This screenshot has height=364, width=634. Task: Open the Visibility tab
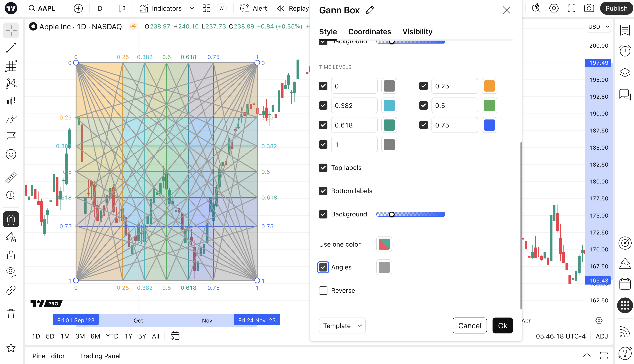pyautogui.click(x=417, y=32)
